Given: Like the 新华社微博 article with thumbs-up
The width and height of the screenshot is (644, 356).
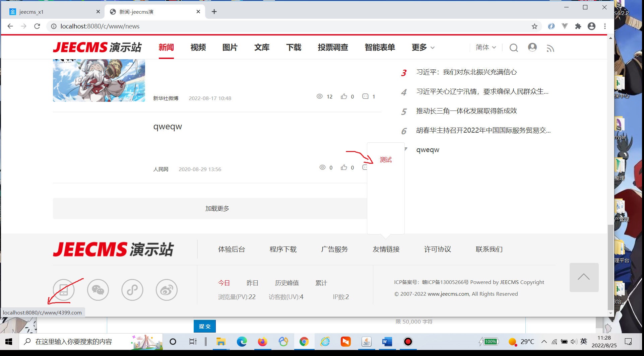Looking at the screenshot, I should 344,96.
